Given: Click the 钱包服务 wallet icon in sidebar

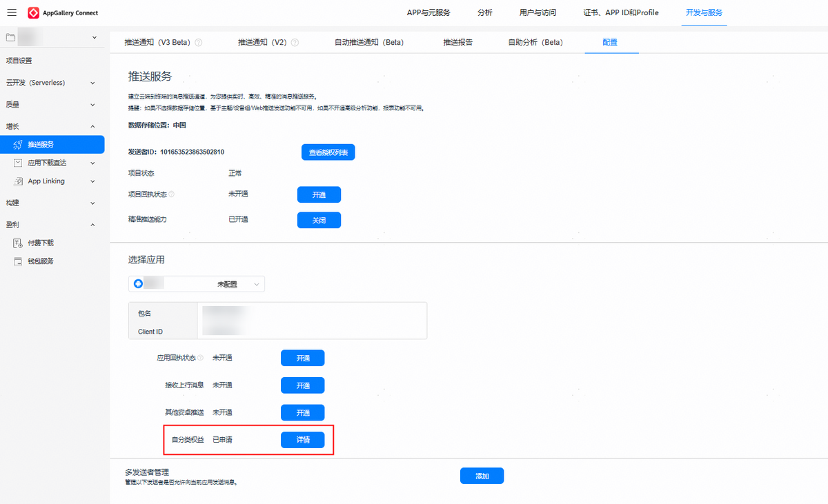Looking at the screenshot, I should point(18,261).
